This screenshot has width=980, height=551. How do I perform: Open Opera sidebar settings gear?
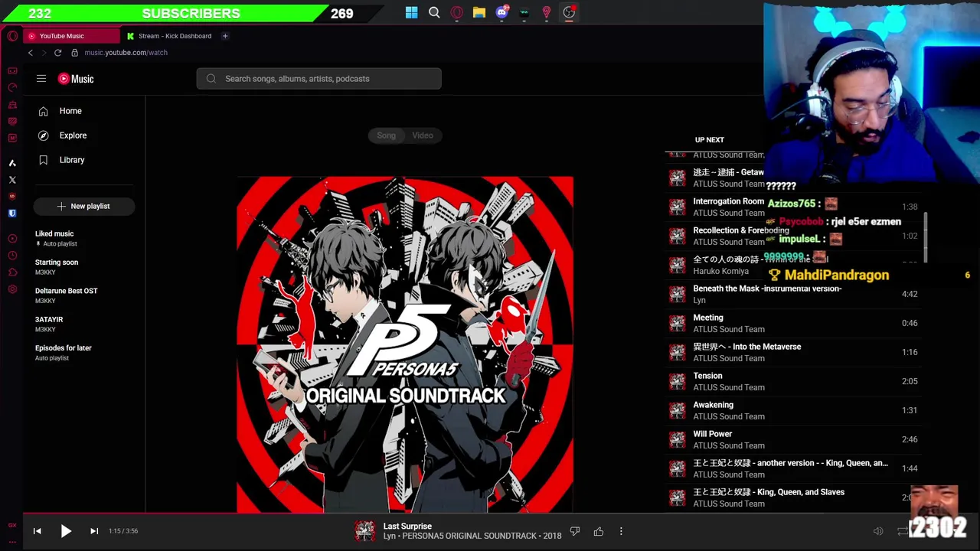pyautogui.click(x=12, y=289)
